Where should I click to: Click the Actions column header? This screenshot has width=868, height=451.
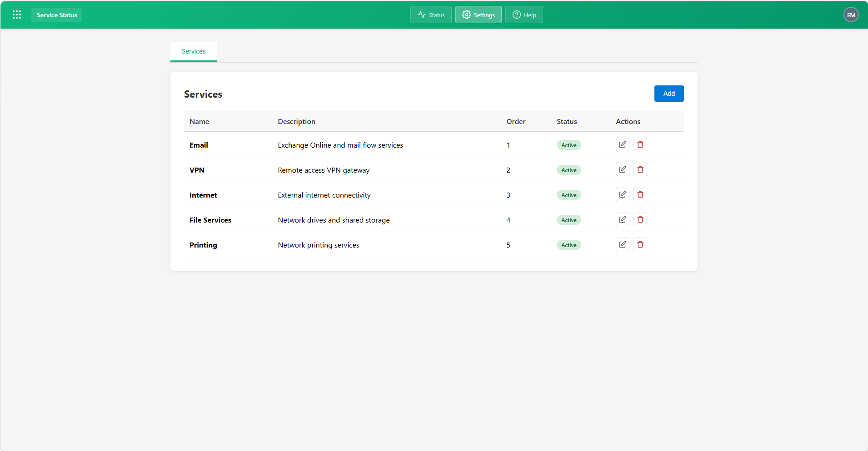point(628,121)
